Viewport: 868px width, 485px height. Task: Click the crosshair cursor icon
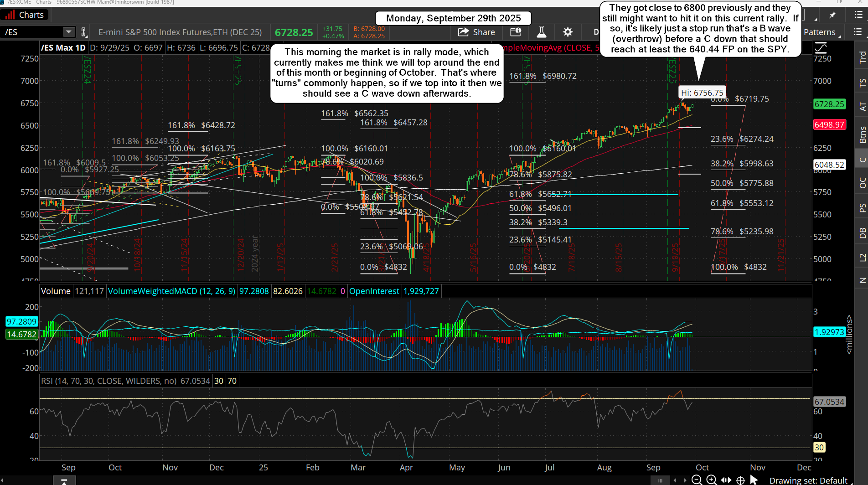(741, 480)
